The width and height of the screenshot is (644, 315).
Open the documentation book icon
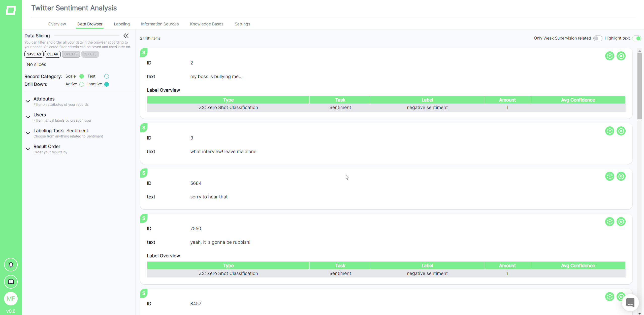click(x=11, y=282)
